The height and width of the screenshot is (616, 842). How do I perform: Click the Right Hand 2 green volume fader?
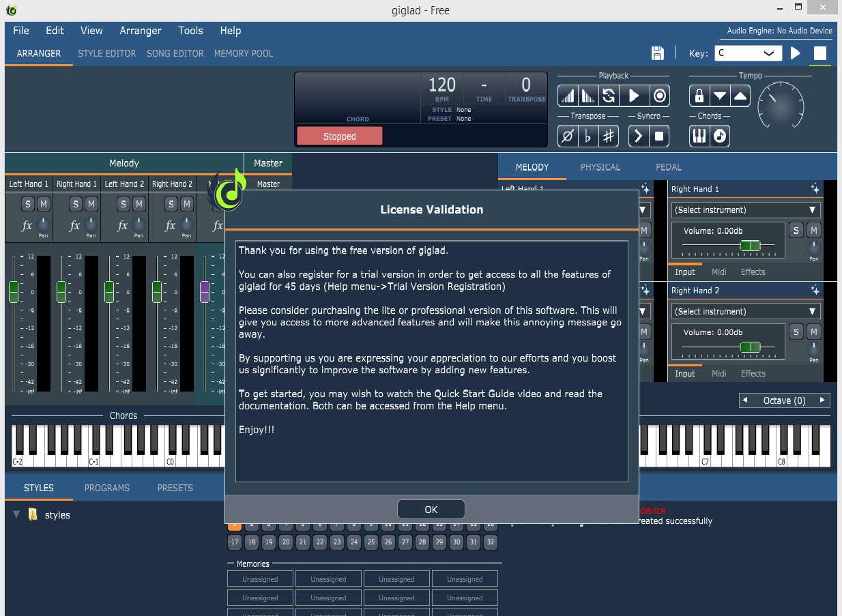pyautogui.click(x=157, y=291)
